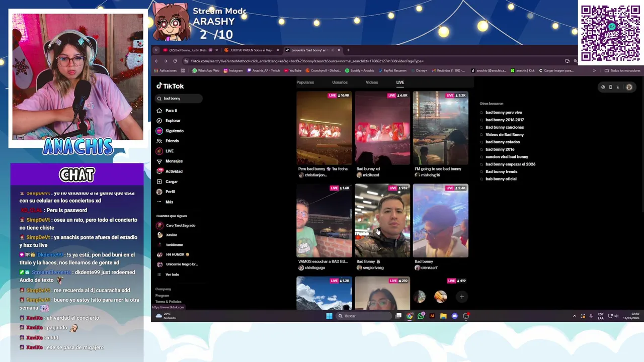Switch to Videos search tab
This screenshot has height=362, width=644.
pyautogui.click(x=372, y=82)
